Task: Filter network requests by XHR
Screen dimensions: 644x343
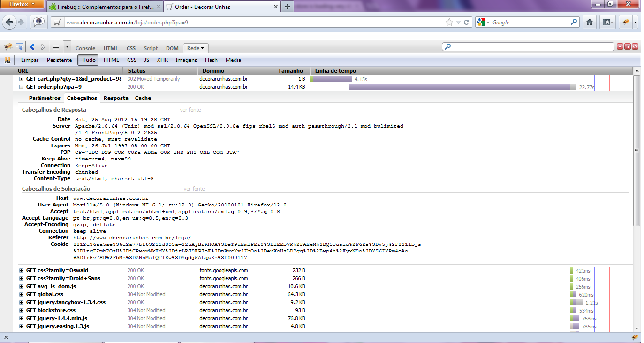Action: tap(163, 60)
